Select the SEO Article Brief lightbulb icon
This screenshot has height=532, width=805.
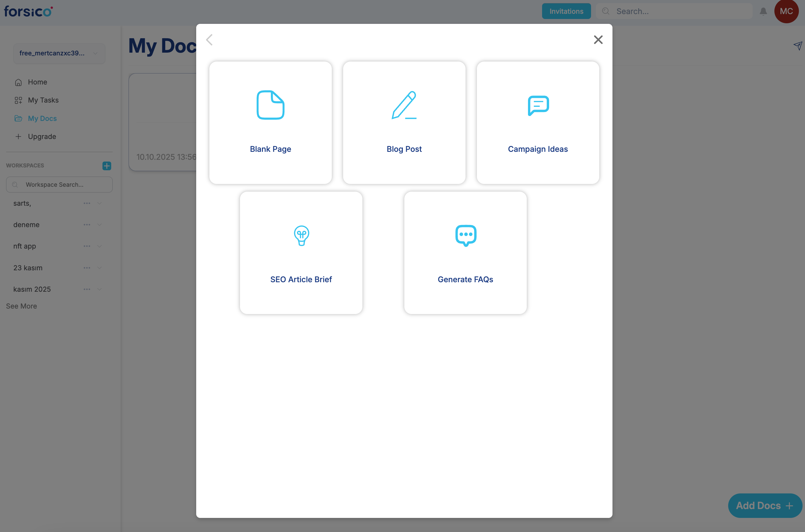point(301,235)
